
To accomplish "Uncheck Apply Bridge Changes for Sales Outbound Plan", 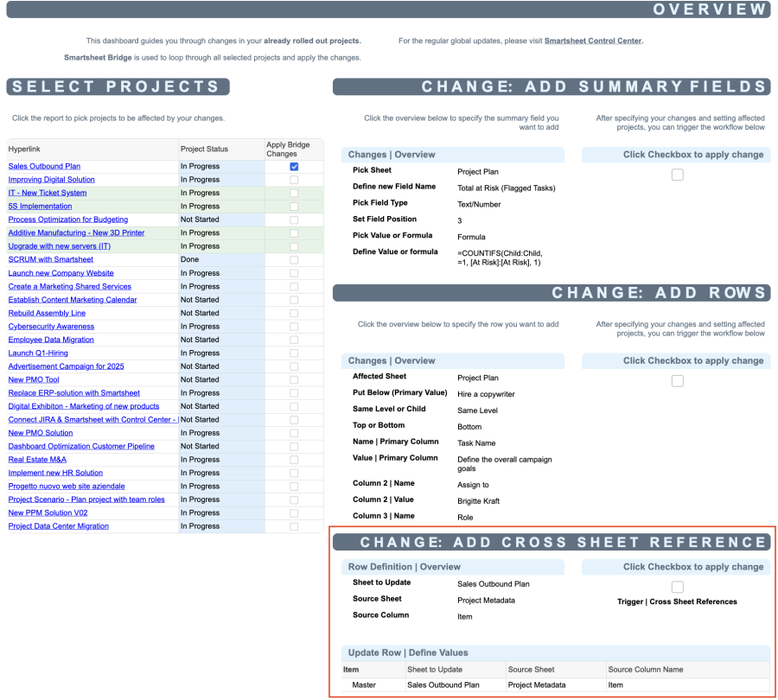I will [x=293, y=166].
